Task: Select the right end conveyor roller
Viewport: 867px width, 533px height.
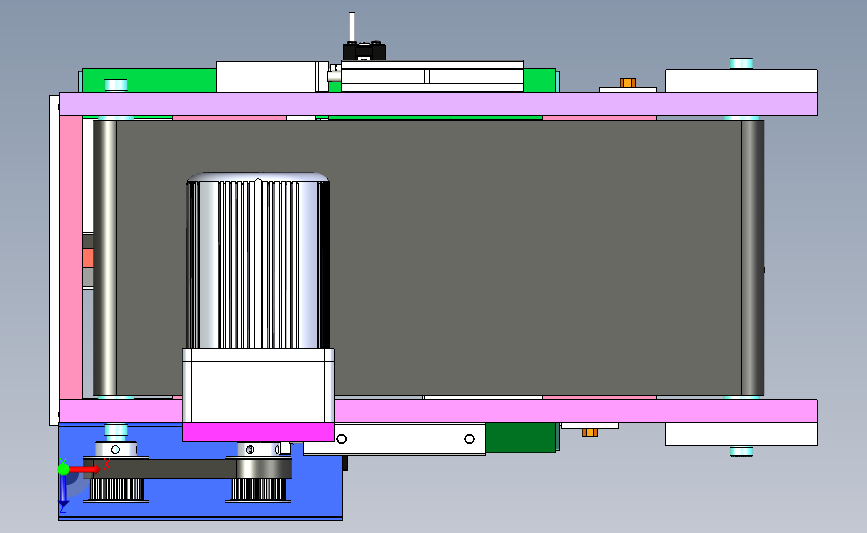Action: (x=753, y=258)
